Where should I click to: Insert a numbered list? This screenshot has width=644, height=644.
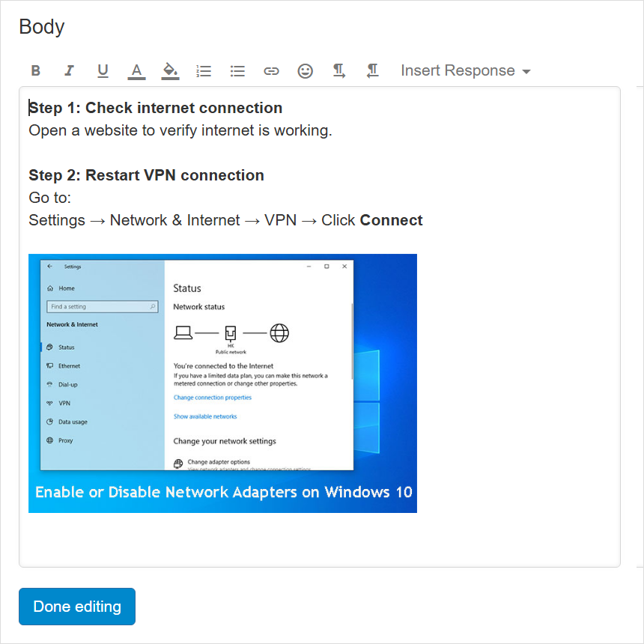click(x=204, y=70)
